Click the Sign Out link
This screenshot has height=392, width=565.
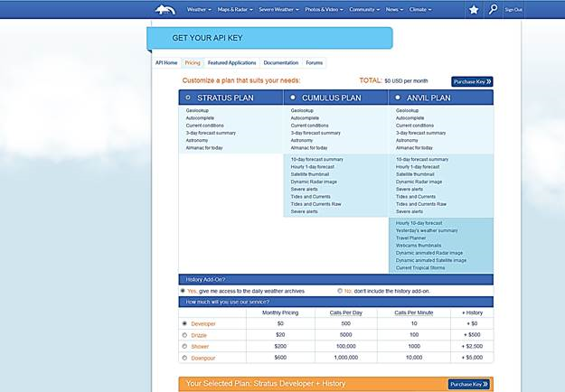pyautogui.click(x=513, y=10)
